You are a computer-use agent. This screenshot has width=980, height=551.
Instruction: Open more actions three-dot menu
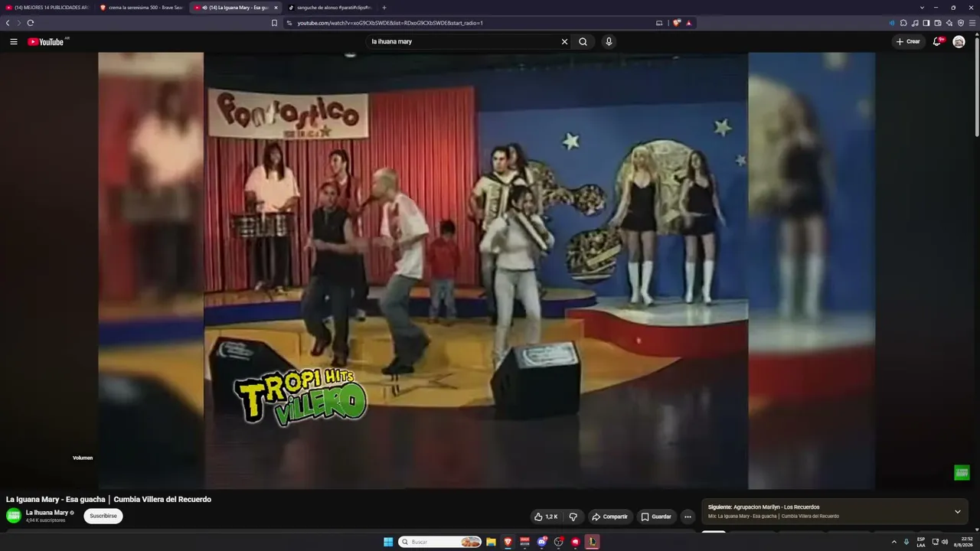pos(688,517)
